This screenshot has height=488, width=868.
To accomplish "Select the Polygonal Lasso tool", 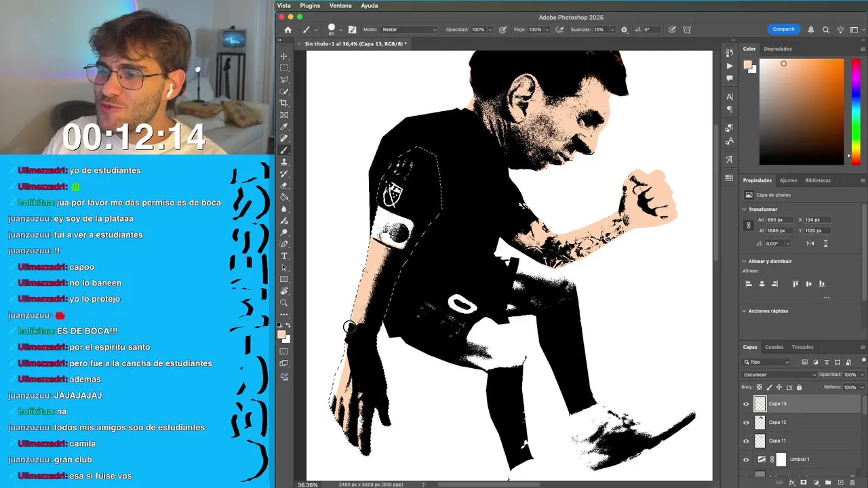I will coord(284,80).
